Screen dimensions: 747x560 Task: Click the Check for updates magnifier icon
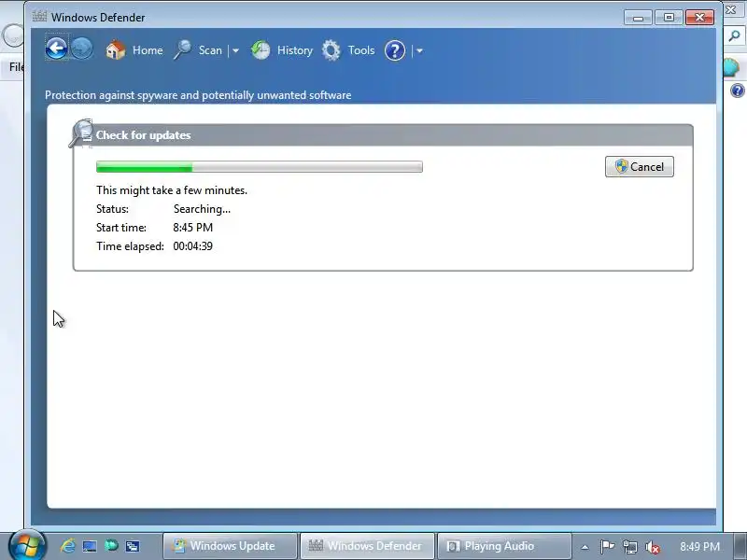(81, 133)
